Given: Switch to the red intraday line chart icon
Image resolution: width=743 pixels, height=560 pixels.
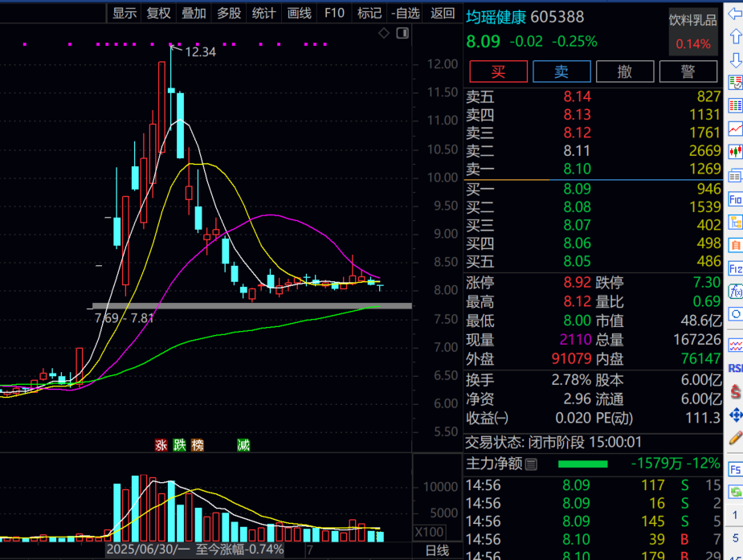Looking at the screenshot, I should coord(736,129).
